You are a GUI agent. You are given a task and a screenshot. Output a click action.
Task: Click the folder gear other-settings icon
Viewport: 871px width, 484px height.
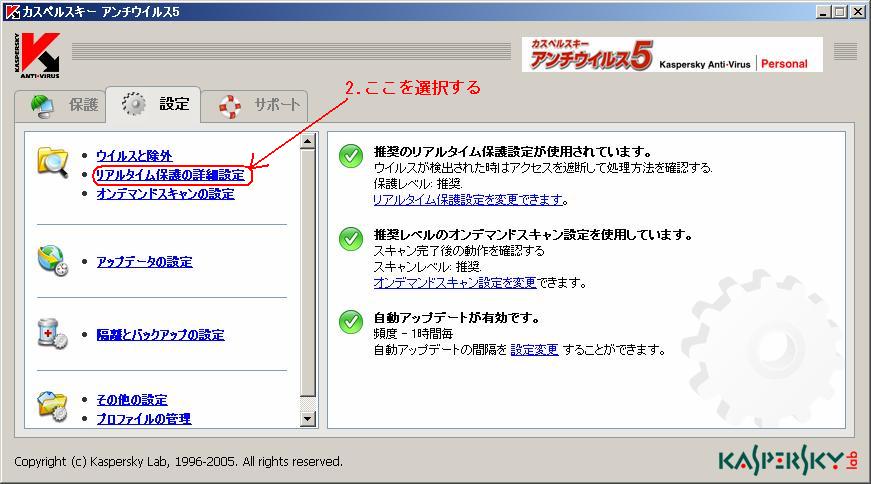click(53, 406)
